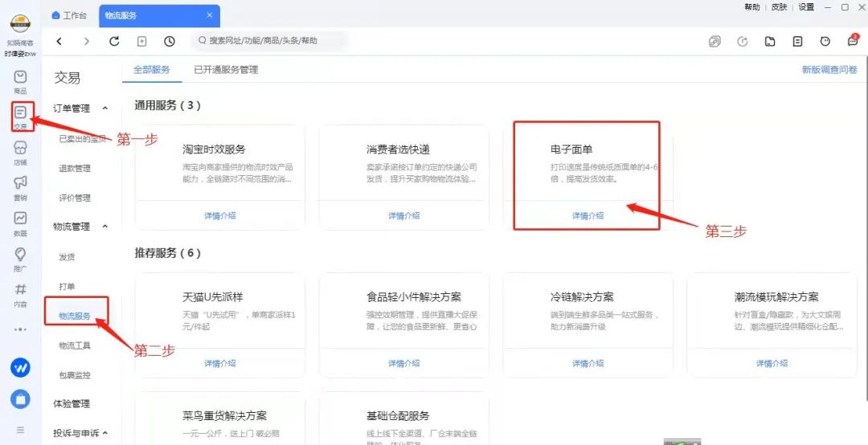Open the 店铺 shop icon
Image resolution: width=868 pixels, height=445 pixels.
pyautogui.click(x=20, y=151)
